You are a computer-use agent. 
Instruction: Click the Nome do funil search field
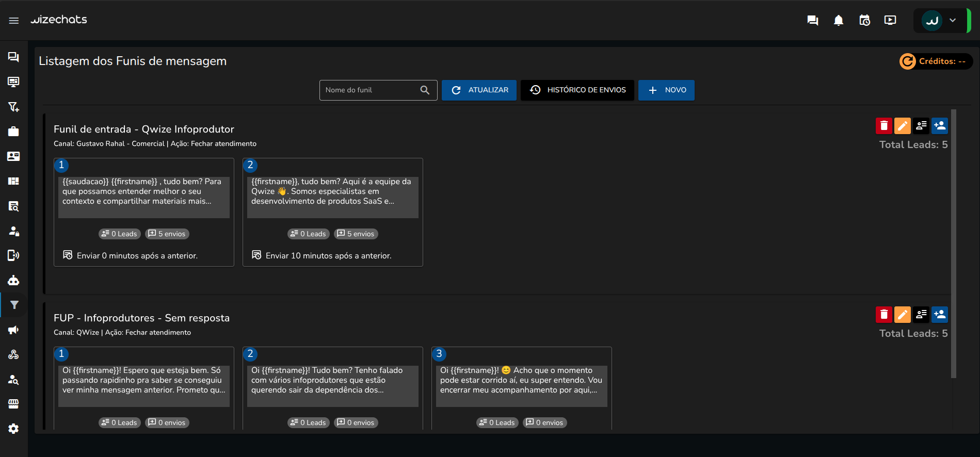pyautogui.click(x=378, y=90)
